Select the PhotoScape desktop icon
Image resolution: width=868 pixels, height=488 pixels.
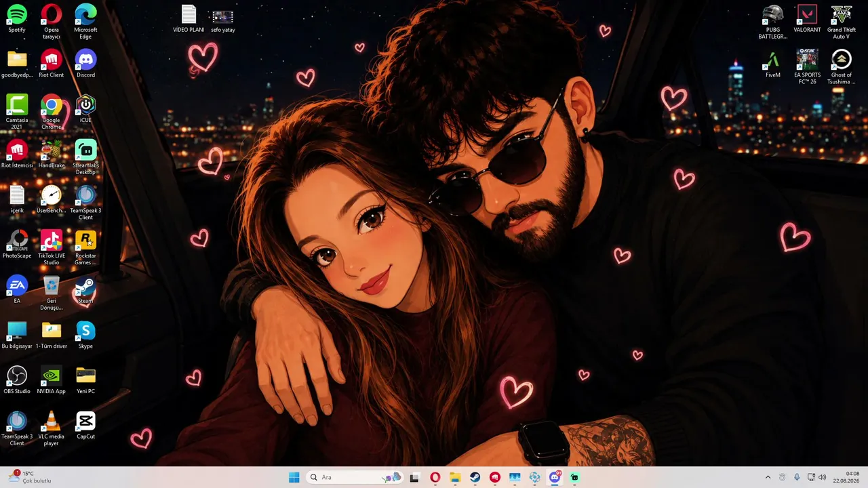point(17,245)
